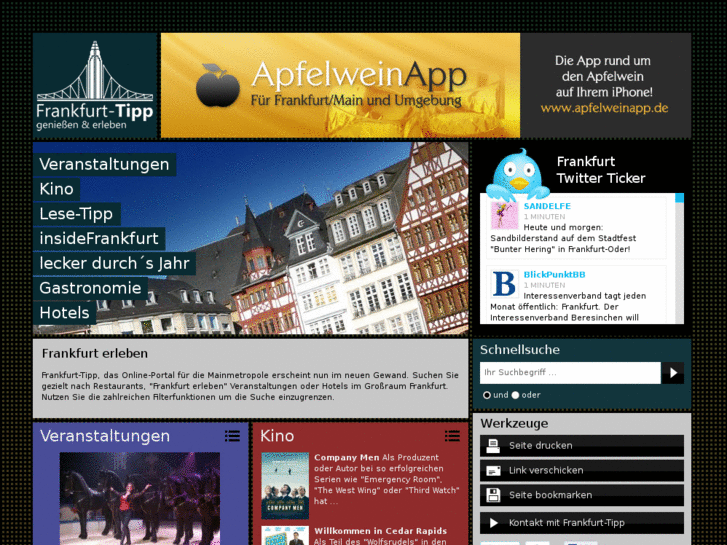Open the www.apfelweinapp.de link
The height and width of the screenshot is (545, 727).
[x=604, y=108]
